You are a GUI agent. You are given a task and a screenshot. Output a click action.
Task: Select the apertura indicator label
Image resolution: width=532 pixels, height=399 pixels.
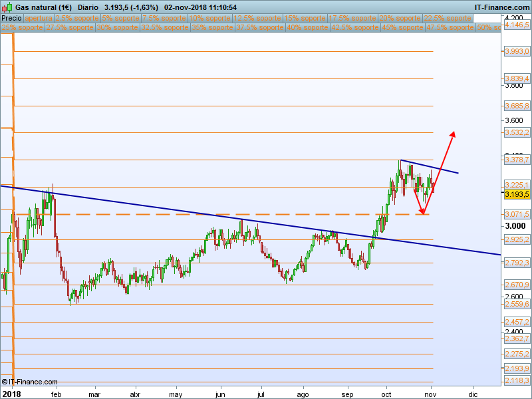point(39,19)
